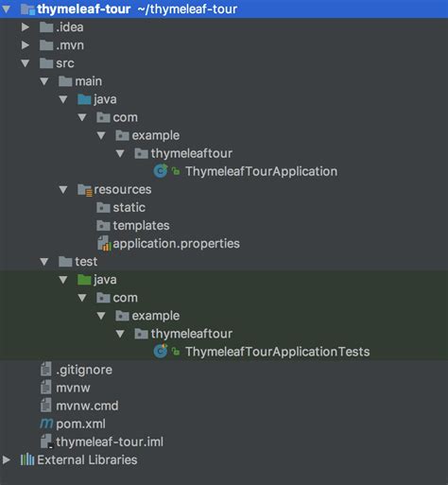Expand the .idea folder arrow

26,27
